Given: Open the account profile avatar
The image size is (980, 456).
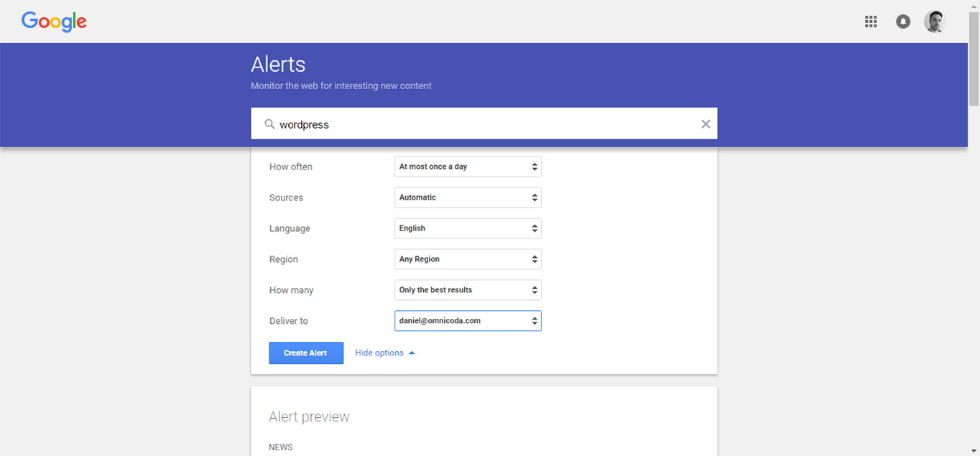Looking at the screenshot, I should point(935,22).
